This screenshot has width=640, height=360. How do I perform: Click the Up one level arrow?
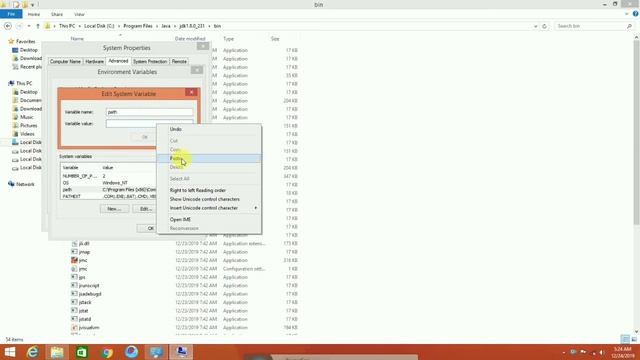point(38,26)
